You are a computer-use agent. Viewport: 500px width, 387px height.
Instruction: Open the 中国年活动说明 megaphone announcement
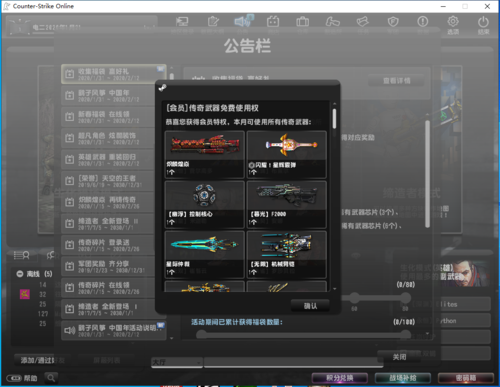pos(114,330)
